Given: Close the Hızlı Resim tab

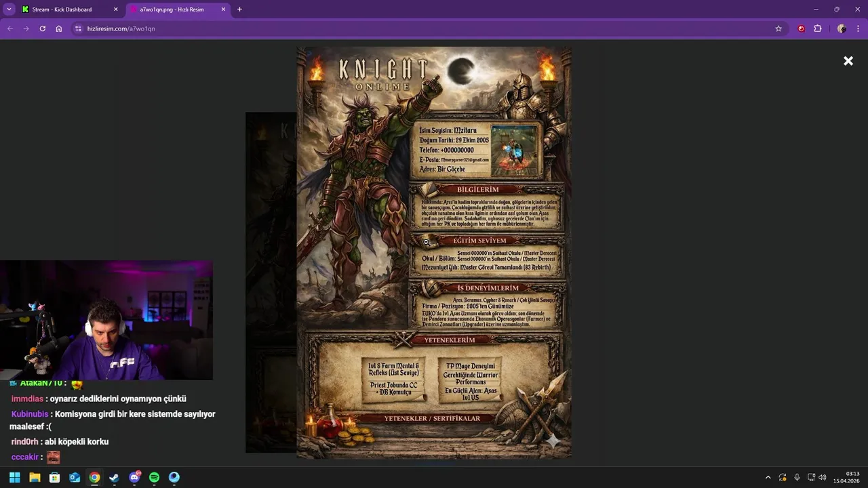Looking at the screenshot, I should (x=224, y=9).
